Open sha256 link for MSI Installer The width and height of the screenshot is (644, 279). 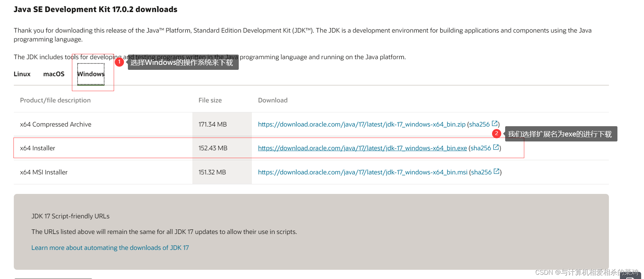[481, 172]
